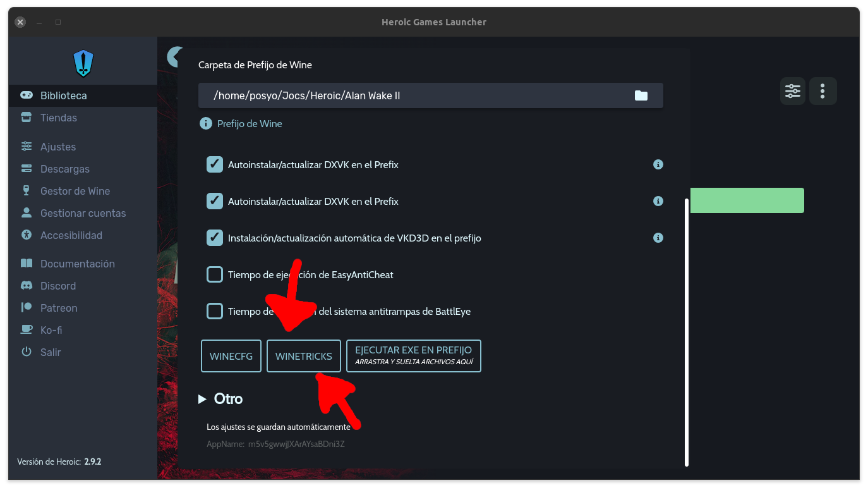Click the Heroic shield logo

[x=83, y=63]
